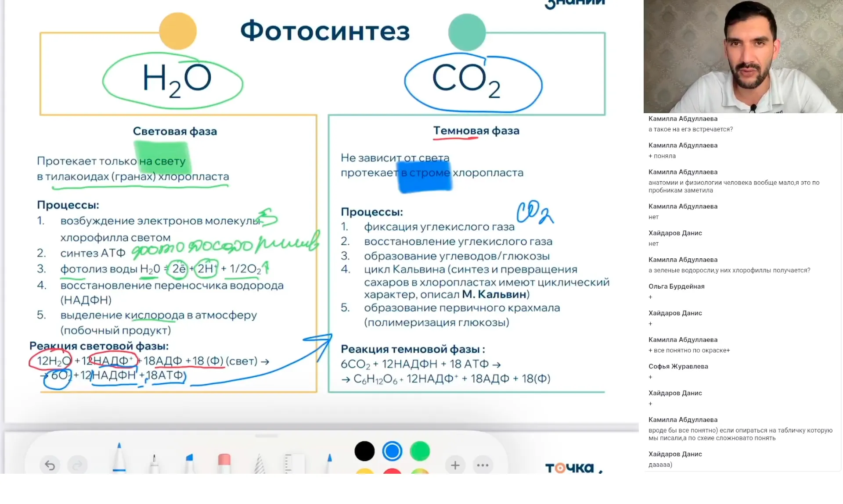
Task: Click the undo arrow in the drawing toolbar
Action: [x=50, y=465]
